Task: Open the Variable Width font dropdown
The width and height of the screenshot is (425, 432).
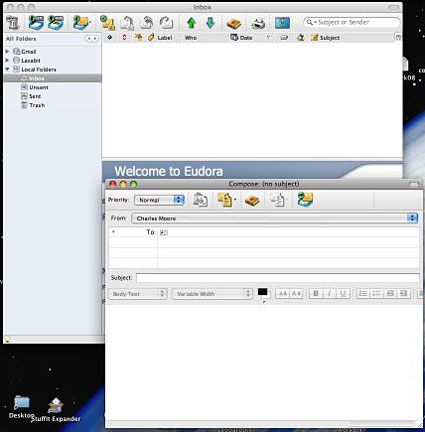Action: click(212, 294)
